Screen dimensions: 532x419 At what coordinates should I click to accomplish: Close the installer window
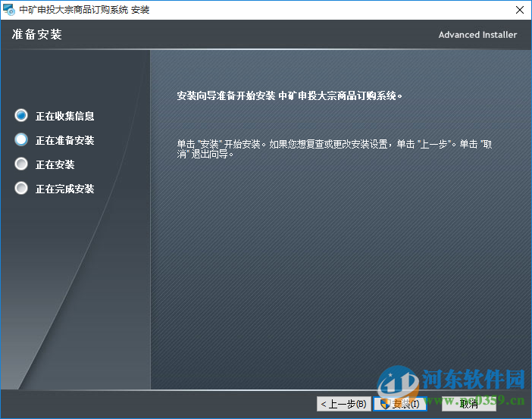click(519, 10)
